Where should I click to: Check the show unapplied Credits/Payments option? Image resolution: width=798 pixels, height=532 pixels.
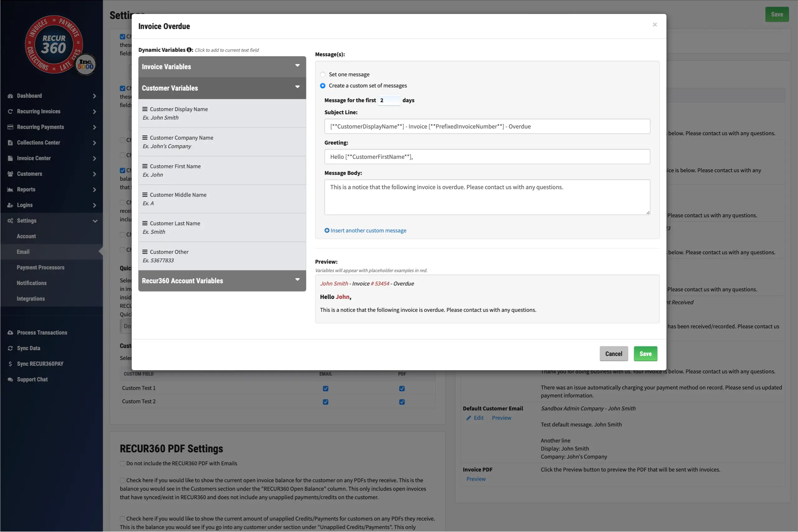(122, 519)
